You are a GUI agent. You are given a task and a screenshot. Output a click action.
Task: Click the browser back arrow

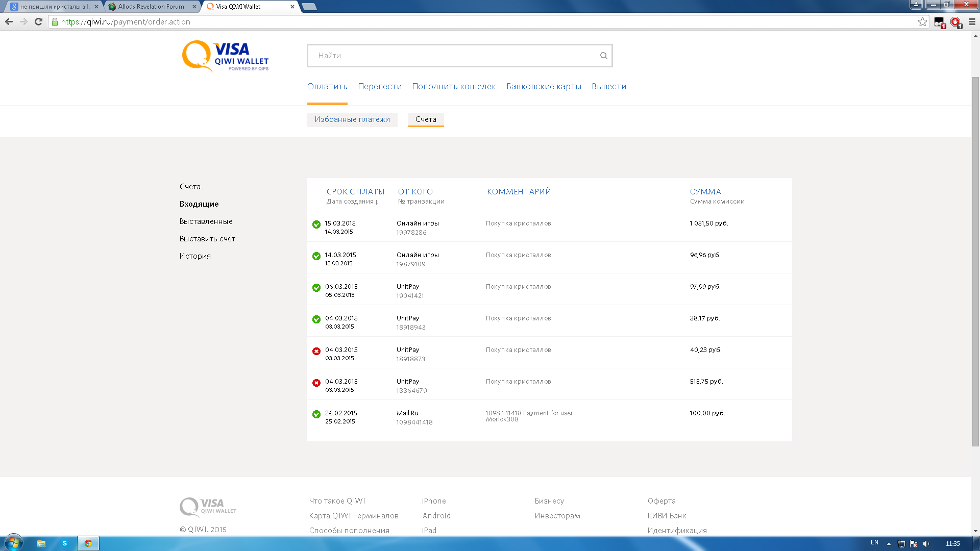click(9, 21)
